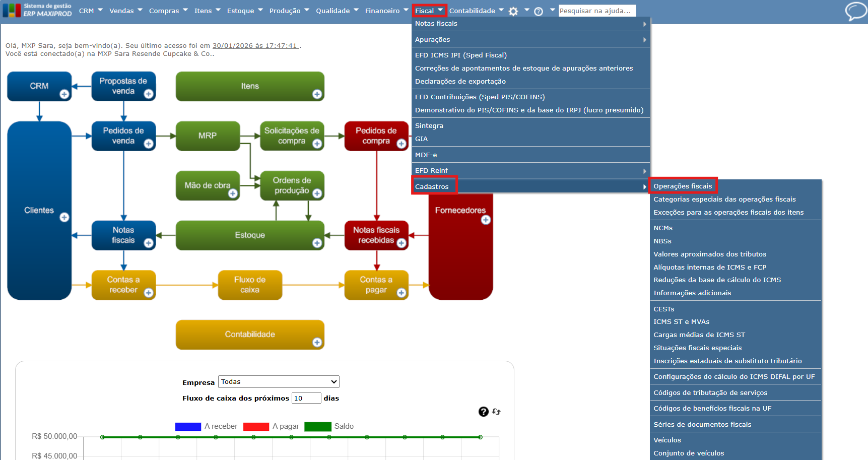The width and height of the screenshot is (868, 460).
Task: Open the Vendas dropdown menu
Action: click(126, 11)
